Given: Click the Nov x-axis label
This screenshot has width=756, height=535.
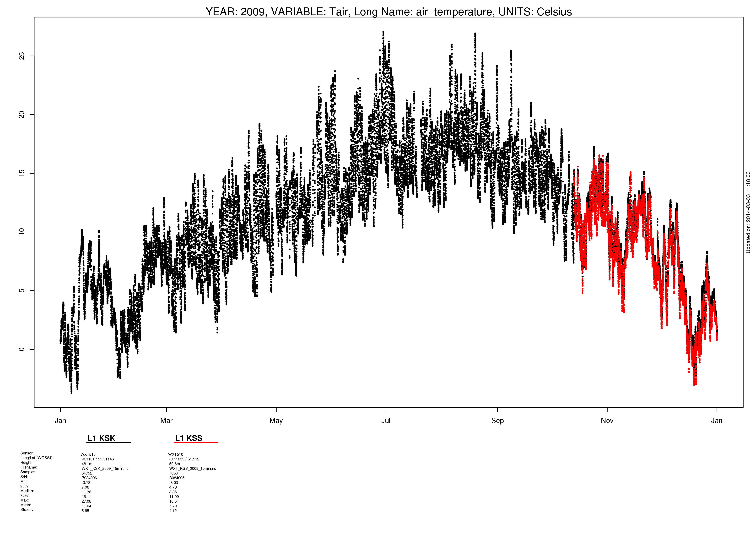Looking at the screenshot, I should 607,421.
